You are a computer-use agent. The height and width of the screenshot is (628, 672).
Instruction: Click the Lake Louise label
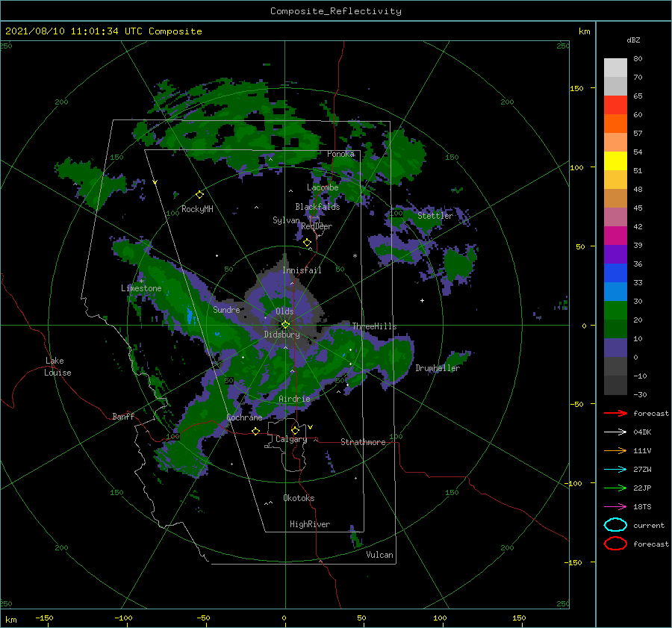click(x=57, y=367)
